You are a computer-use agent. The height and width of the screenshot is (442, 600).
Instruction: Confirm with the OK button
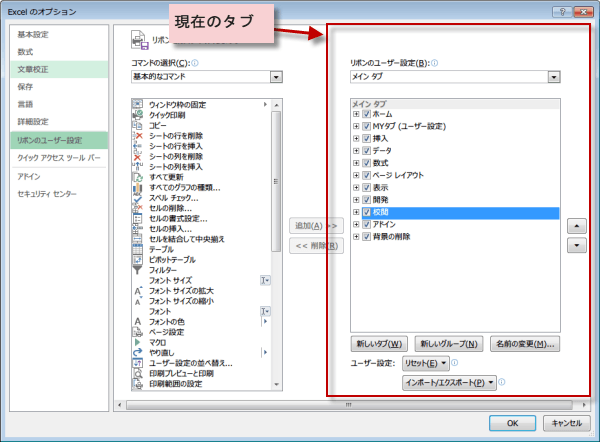point(512,423)
